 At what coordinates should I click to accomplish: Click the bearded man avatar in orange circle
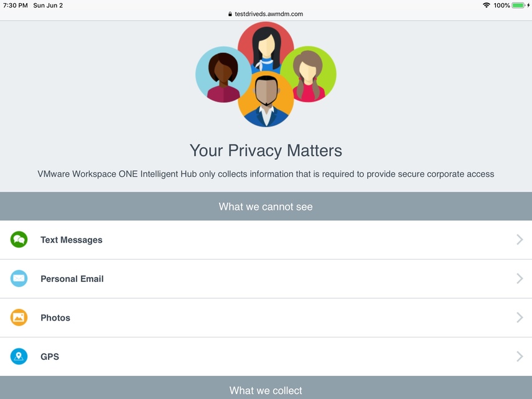[x=266, y=100]
